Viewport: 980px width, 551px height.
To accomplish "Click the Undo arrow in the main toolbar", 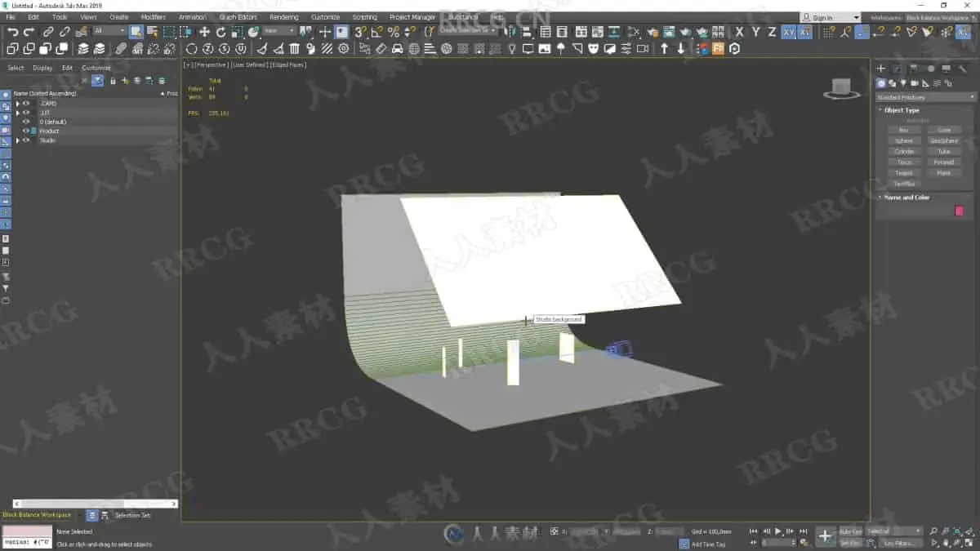I will coord(12,32).
